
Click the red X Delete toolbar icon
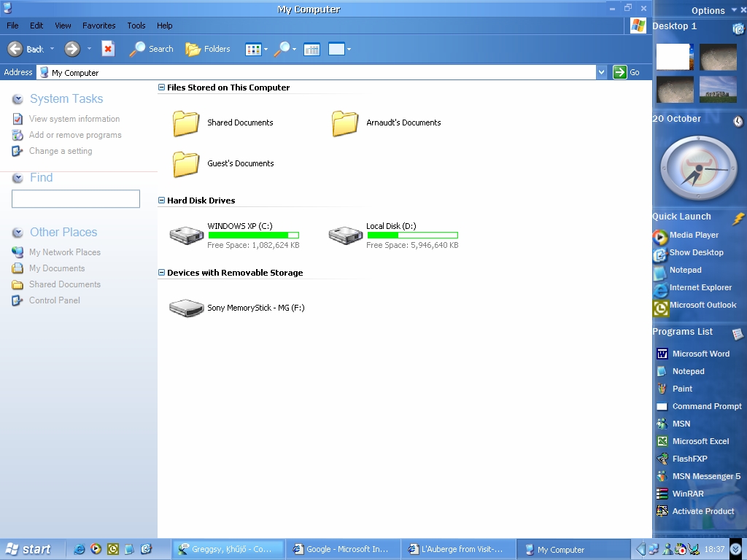click(x=108, y=49)
